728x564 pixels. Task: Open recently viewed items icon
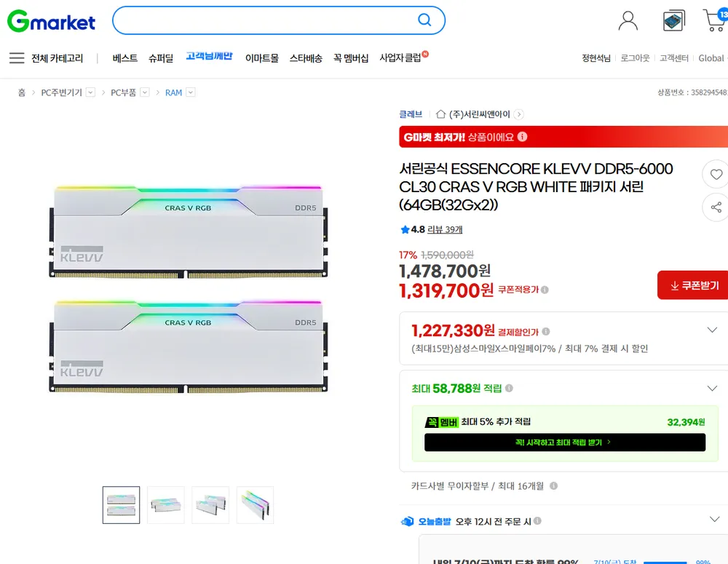(673, 21)
